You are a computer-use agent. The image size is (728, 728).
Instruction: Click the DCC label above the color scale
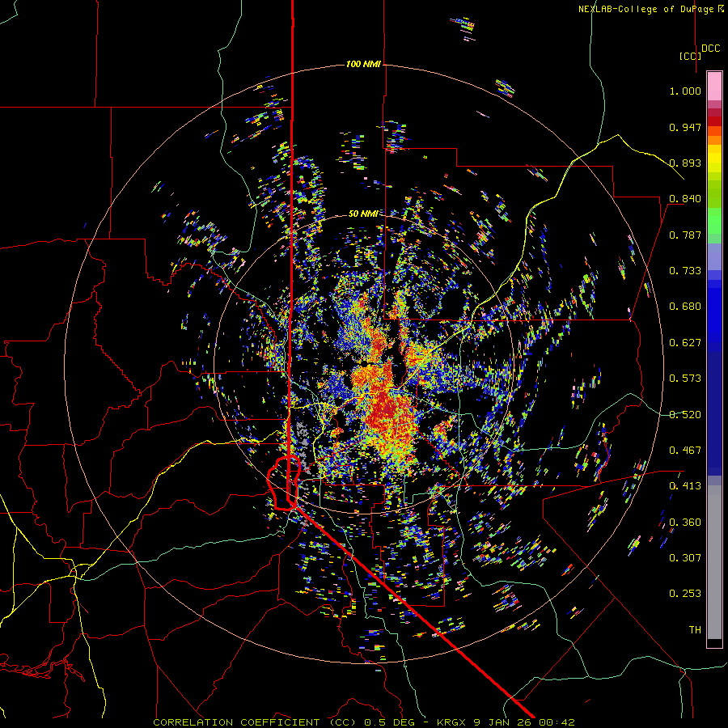(x=710, y=49)
